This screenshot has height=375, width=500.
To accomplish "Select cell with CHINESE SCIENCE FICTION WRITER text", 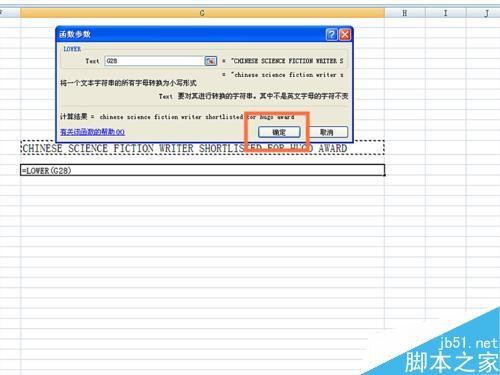I will click(x=202, y=148).
